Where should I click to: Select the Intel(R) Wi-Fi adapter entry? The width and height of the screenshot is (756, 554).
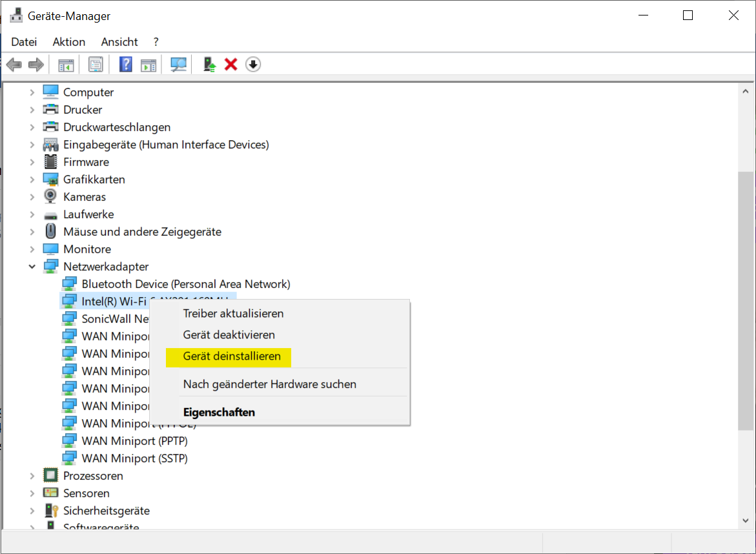pyautogui.click(x=114, y=302)
